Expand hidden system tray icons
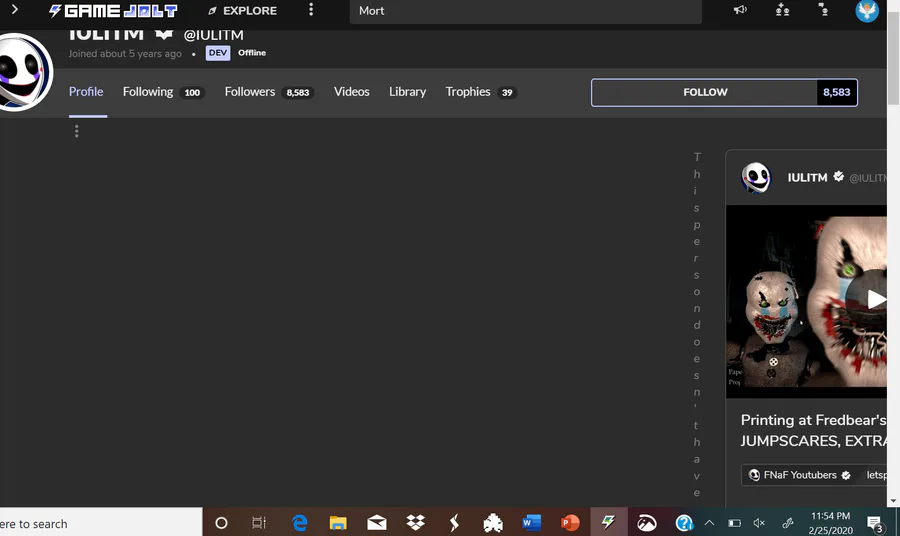Image resolution: width=900 pixels, height=536 pixels. [709, 523]
